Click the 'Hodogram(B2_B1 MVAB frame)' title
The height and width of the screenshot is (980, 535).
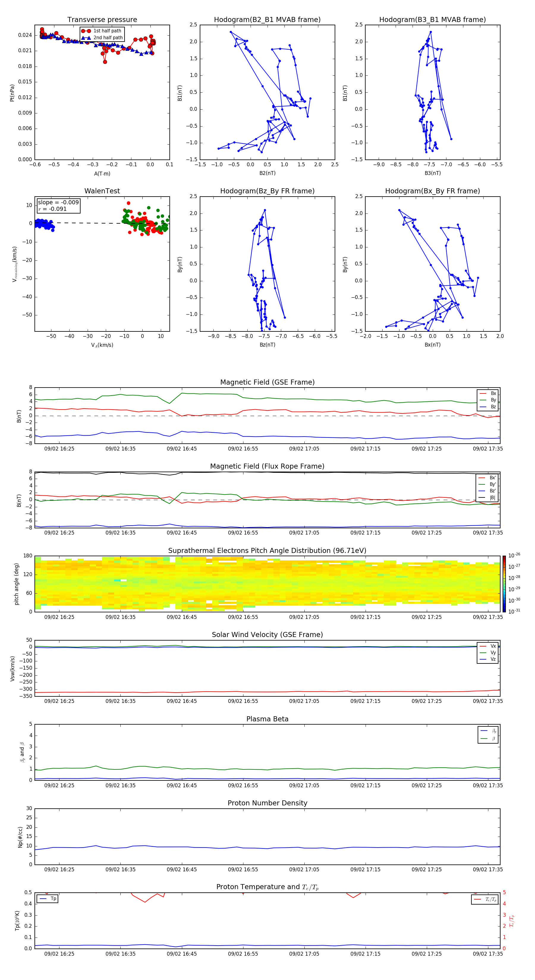(267, 20)
